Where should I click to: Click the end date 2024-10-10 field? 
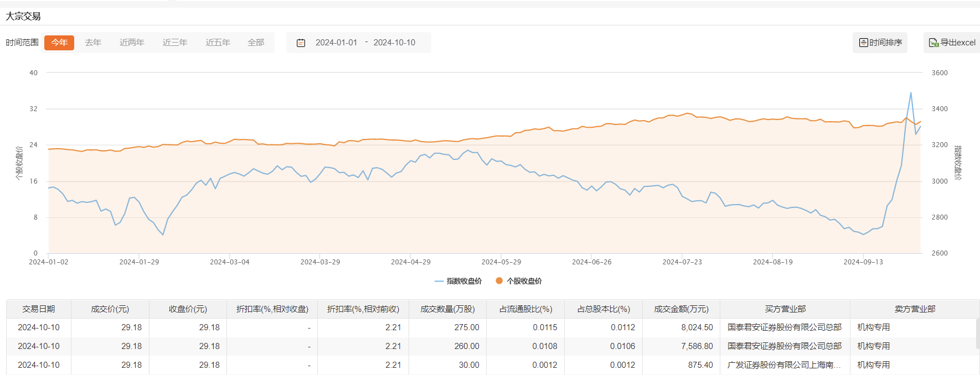(394, 43)
